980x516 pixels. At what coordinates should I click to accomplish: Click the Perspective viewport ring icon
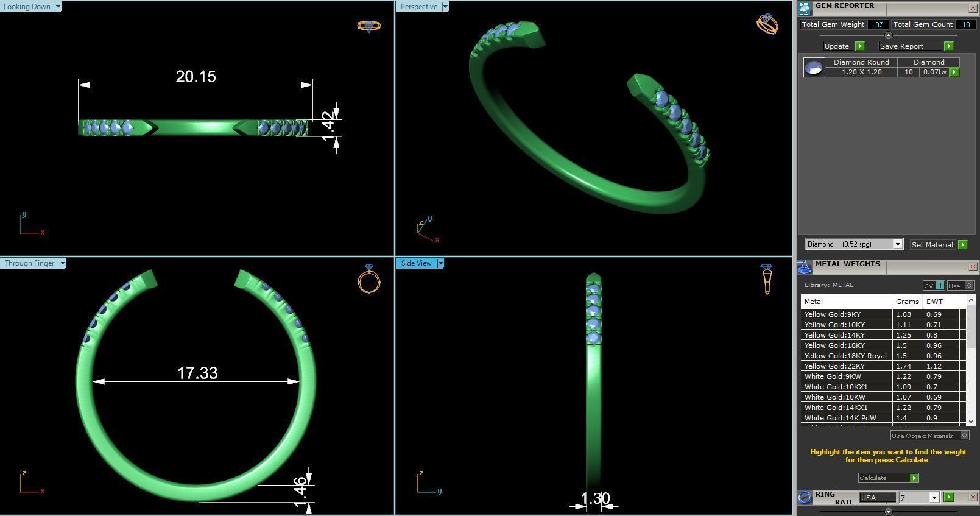[767, 24]
